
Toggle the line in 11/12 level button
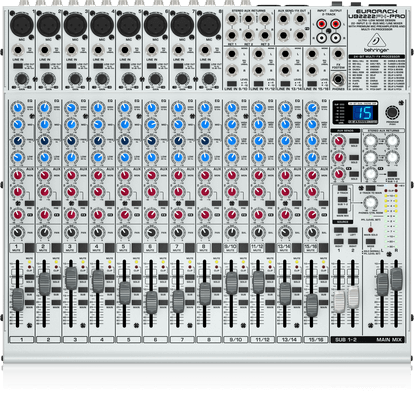click(x=258, y=84)
